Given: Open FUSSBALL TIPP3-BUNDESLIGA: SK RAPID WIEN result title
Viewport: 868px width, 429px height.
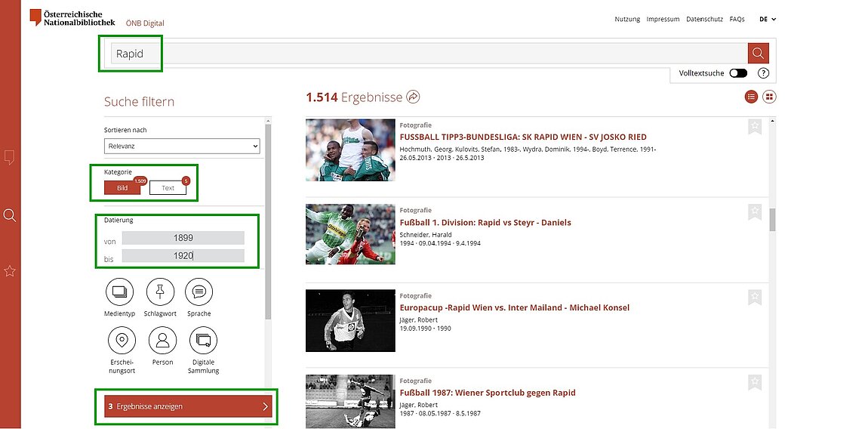Looking at the screenshot, I should point(523,137).
